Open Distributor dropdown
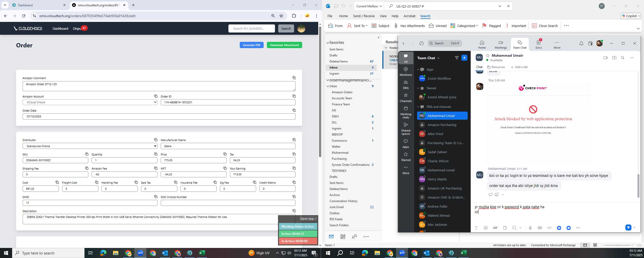Image resolution: width=644 pixels, height=258 pixels. tap(90, 146)
